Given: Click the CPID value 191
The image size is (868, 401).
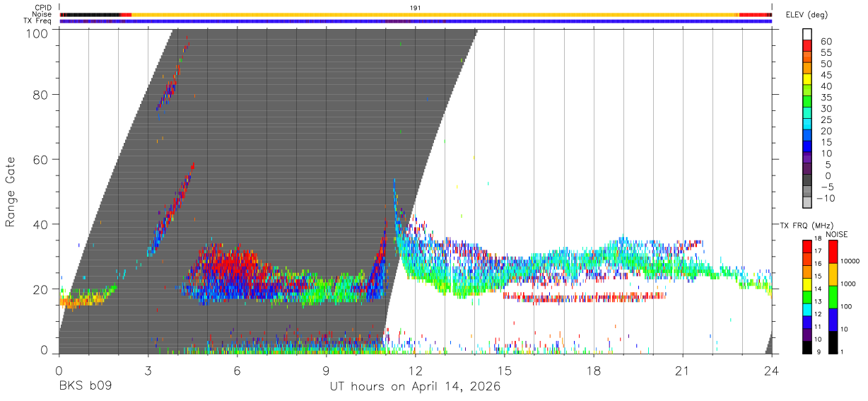Looking at the screenshot, I should point(416,8).
